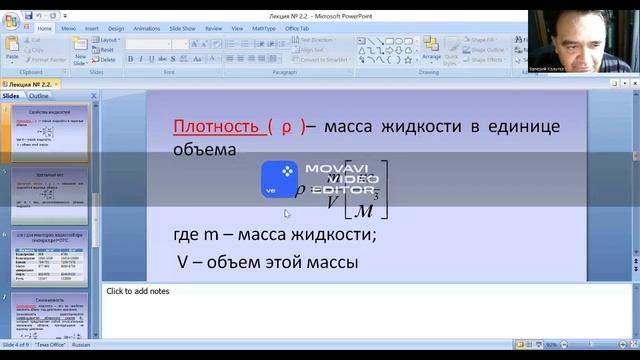Viewport: 640px width, 360px height.
Task: Apply a numbered list
Action: pyautogui.click(x=244, y=44)
